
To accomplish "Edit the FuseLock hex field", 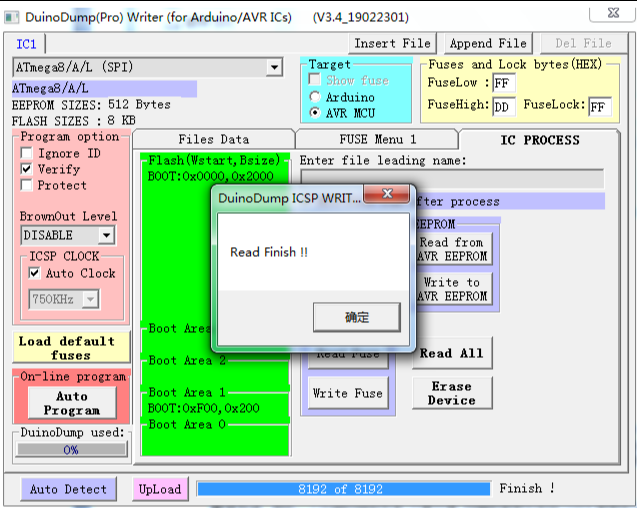I will click(600, 106).
